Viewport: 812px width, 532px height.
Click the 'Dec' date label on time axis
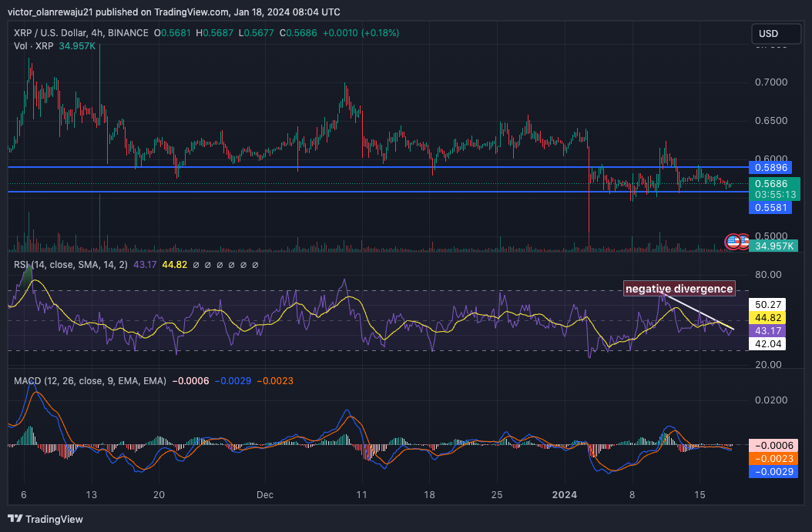264,495
